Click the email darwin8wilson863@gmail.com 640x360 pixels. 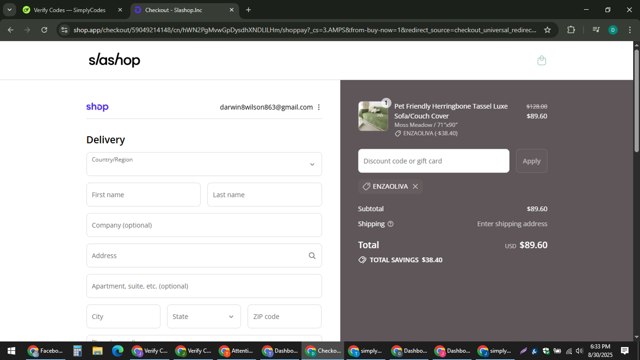tap(266, 107)
